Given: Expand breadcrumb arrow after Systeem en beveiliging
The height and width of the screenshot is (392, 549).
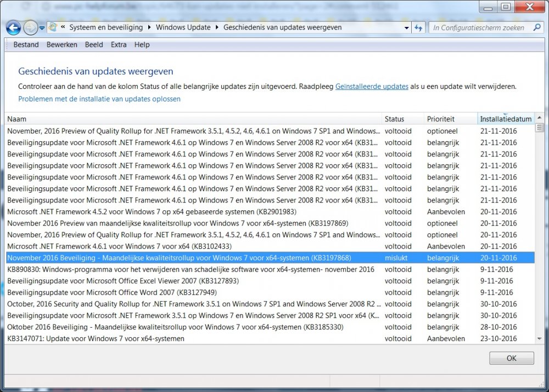Looking at the screenshot, I should [149, 27].
